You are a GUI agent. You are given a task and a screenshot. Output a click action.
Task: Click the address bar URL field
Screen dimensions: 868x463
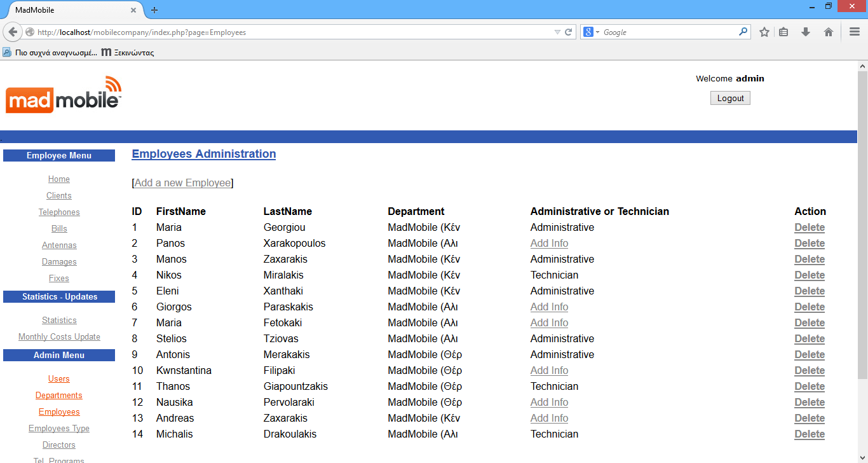(x=292, y=32)
